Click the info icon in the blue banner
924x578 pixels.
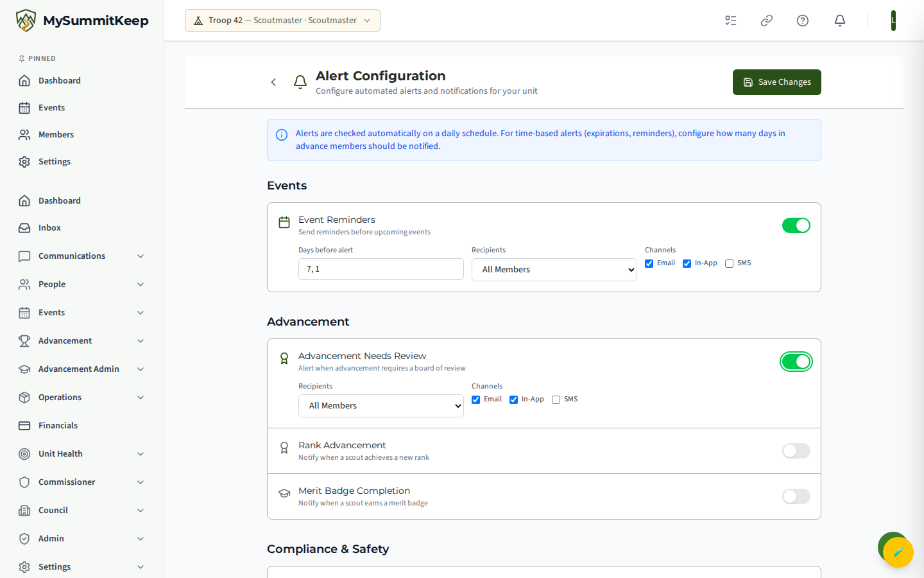(x=282, y=135)
